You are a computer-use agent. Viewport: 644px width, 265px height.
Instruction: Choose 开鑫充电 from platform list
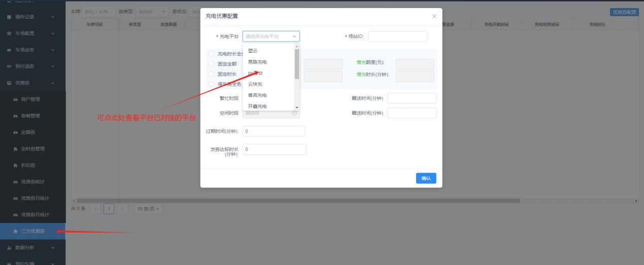point(268,106)
